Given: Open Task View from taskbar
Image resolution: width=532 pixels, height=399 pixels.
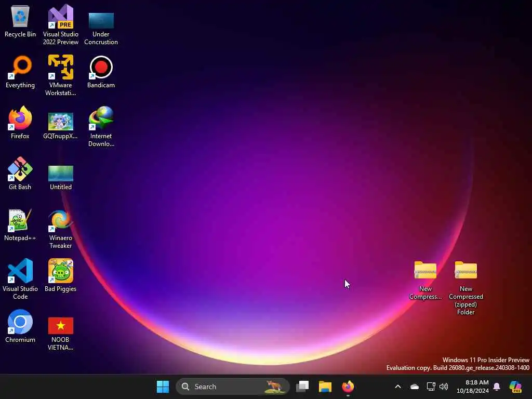Looking at the screenshot, I should (x=302, y=387).
